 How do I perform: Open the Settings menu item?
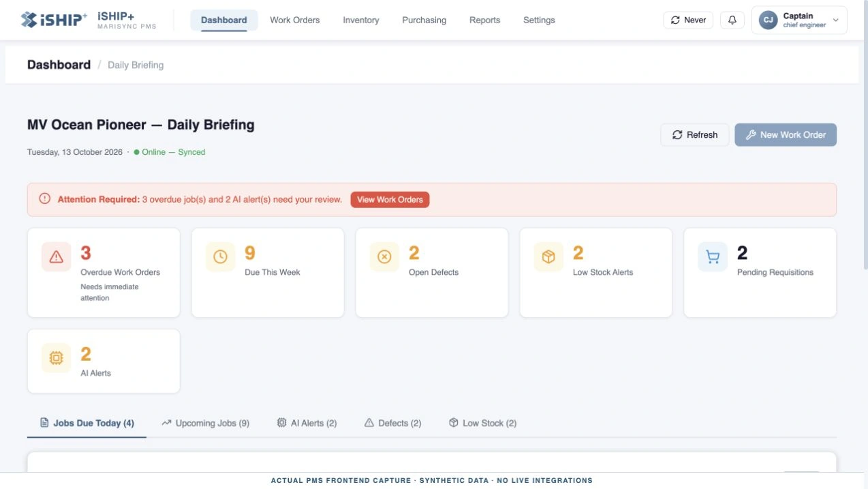click(539, 20)
